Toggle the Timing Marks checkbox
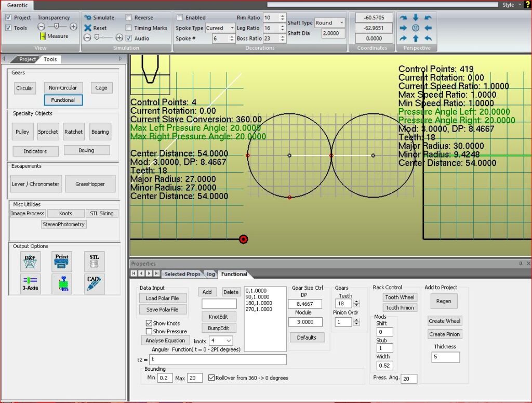Viewport: 532px width, 403px height. coord(129,28)
